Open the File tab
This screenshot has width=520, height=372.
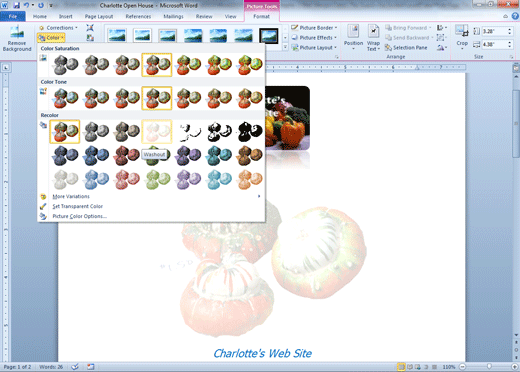13,16
